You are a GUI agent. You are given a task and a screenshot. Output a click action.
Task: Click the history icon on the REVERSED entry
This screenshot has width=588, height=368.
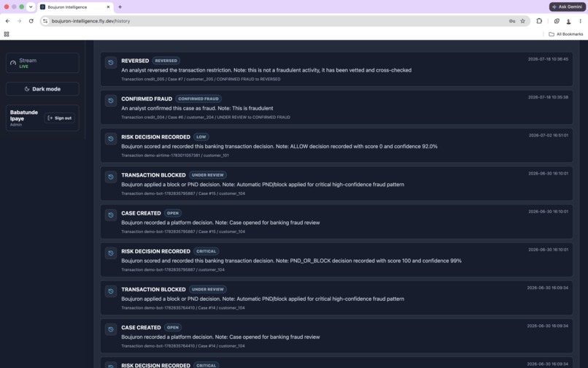click(x=111, y=63)
